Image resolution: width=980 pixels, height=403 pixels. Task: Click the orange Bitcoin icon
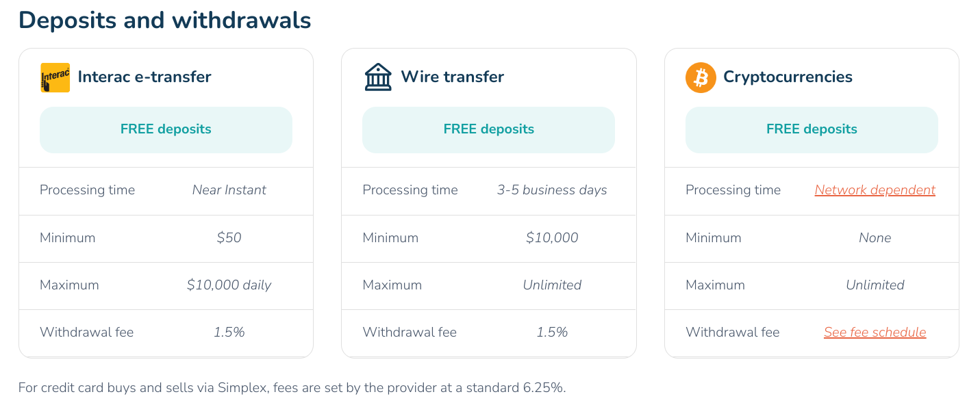click(701, 77)
